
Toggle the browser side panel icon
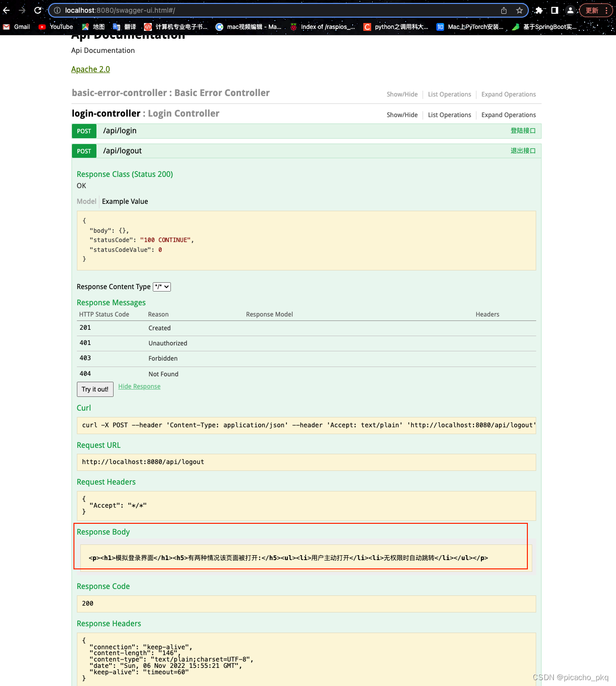[x=555, y=10]
